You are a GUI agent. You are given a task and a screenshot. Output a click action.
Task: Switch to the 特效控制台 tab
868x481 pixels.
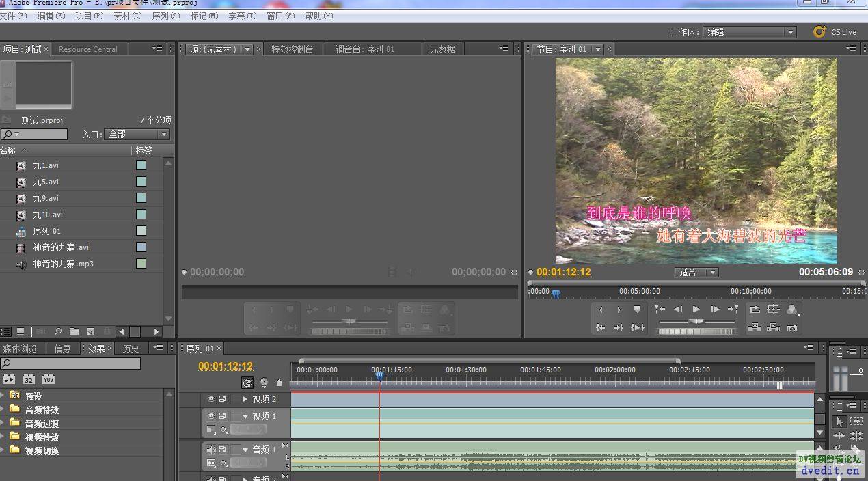pyautogui.click(x=292, y=49)
